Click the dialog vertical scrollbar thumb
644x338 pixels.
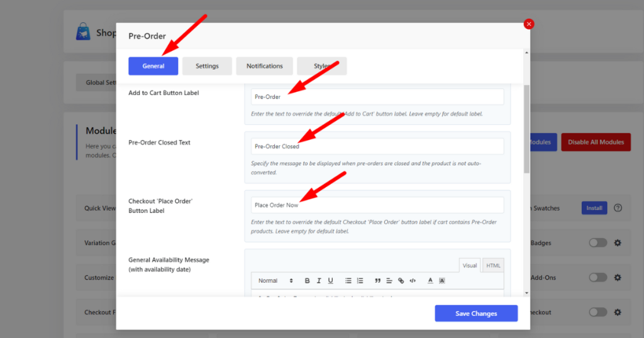click(x=526, y=129)
